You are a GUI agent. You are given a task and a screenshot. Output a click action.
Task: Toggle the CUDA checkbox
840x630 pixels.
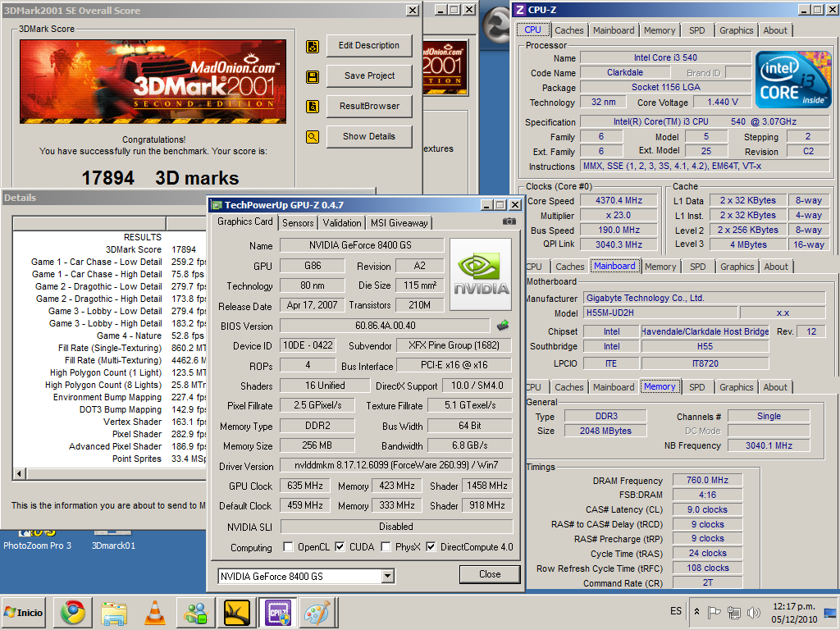[340, 546]
